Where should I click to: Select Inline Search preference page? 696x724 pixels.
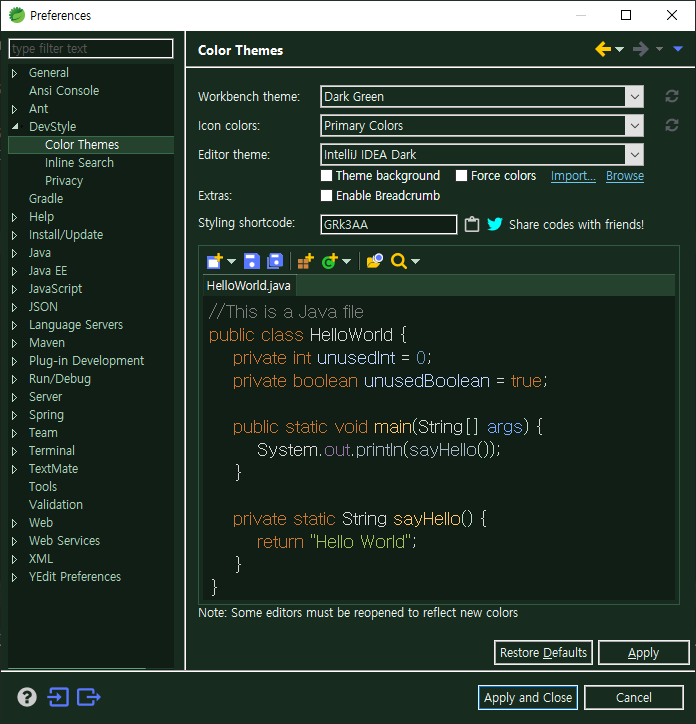(x=79, y=163)
